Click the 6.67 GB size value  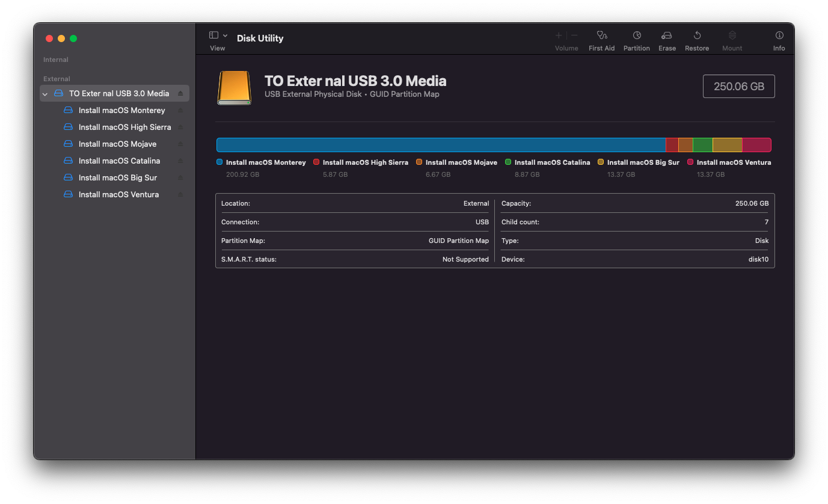(x=438, y=174)
